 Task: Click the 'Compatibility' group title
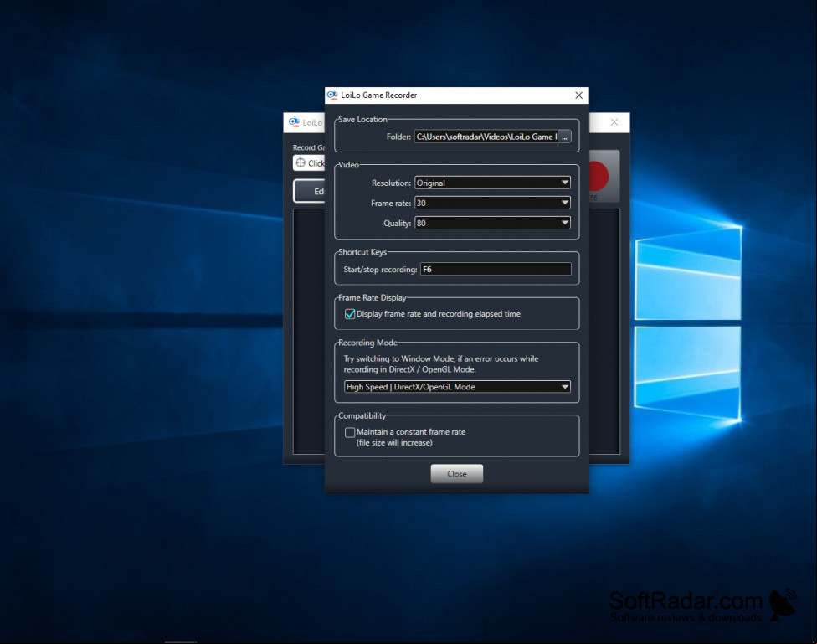tap(362, 415)
